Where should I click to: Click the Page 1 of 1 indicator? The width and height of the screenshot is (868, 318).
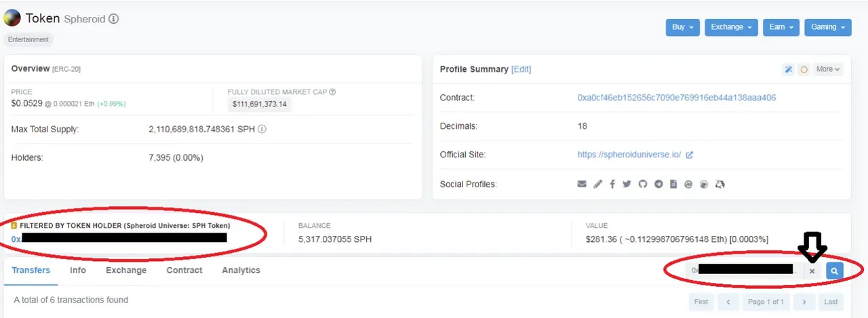click(x=766, y=302)
